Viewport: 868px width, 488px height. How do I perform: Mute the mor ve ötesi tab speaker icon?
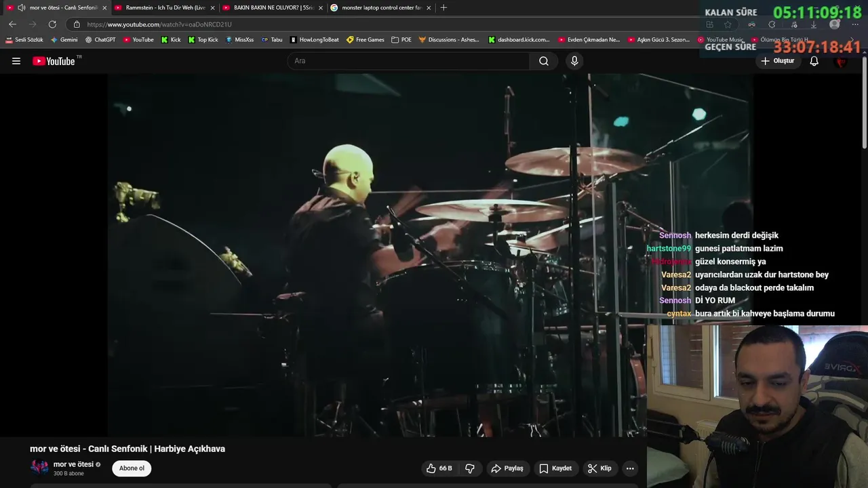coord(21,7)
